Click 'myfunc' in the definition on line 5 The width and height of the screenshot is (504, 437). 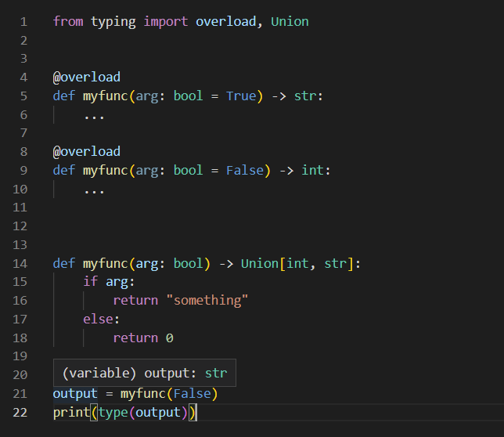click(106, 96)
